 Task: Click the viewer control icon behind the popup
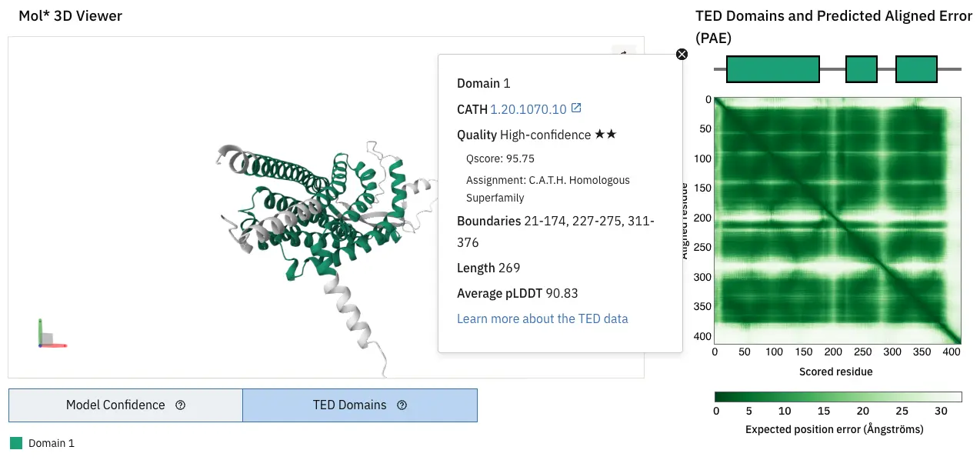point(623,52)
